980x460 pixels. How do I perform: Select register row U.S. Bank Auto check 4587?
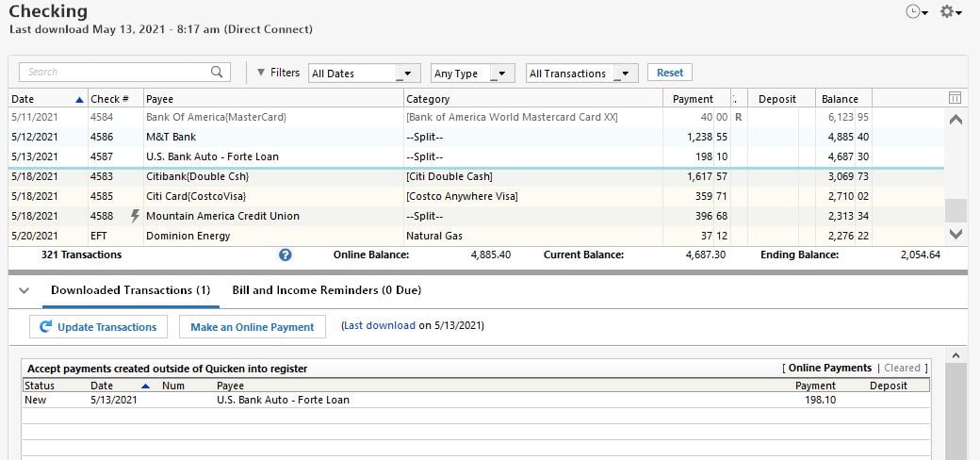476,156
